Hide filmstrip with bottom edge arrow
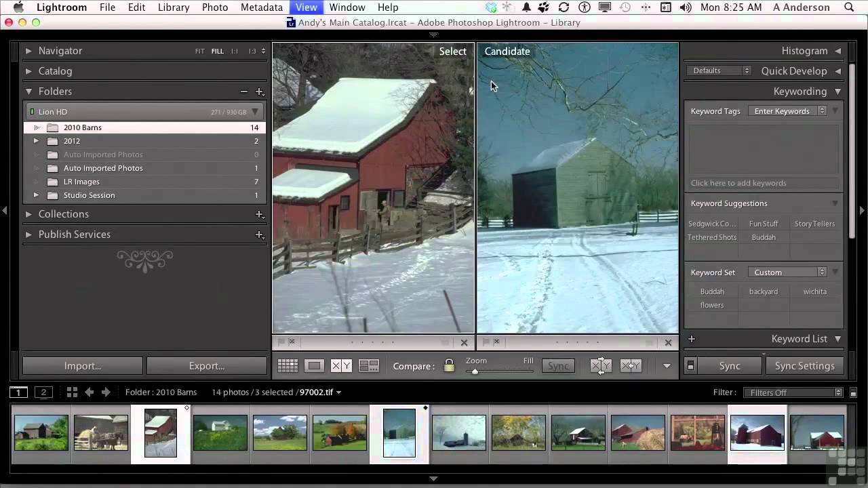 (x=433, y=479)
